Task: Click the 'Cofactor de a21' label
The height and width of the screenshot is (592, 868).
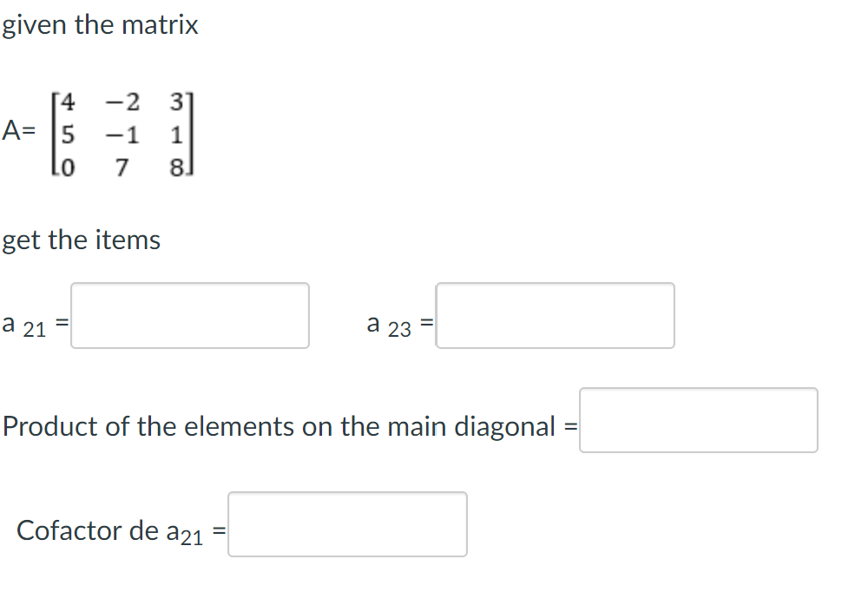Action: [113, 530]
